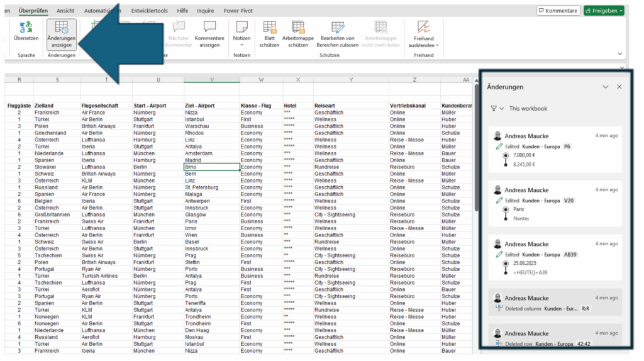Click the green Freigeben button

coord(604,11)
